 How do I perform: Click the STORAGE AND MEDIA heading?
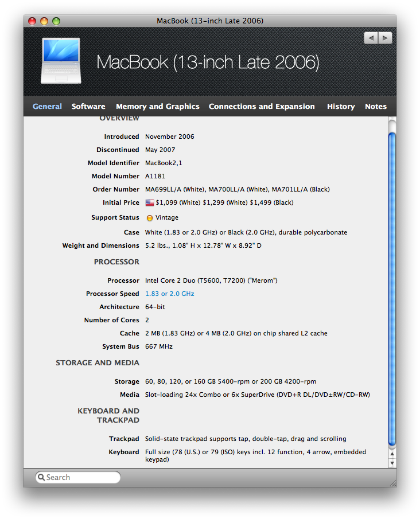pyautogui.click(x=98, y=363)
